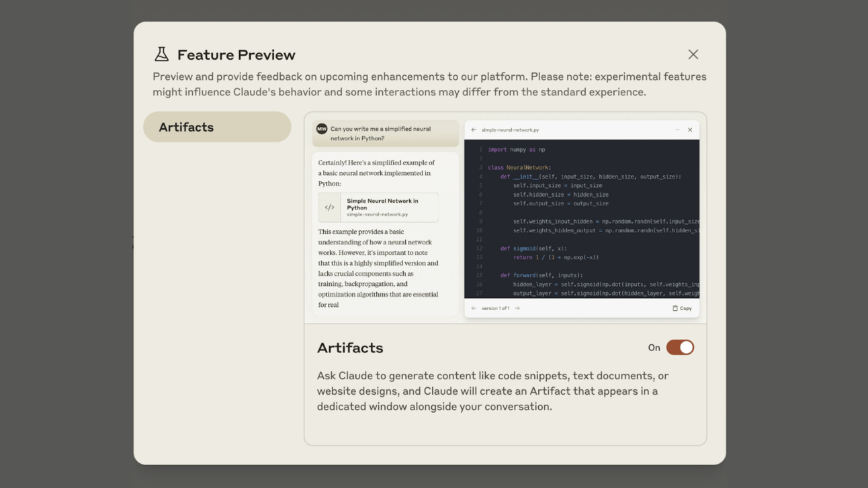Click the "On" label beside the toggle
Screen dimensions: 868x488
(x=654, y=348)
